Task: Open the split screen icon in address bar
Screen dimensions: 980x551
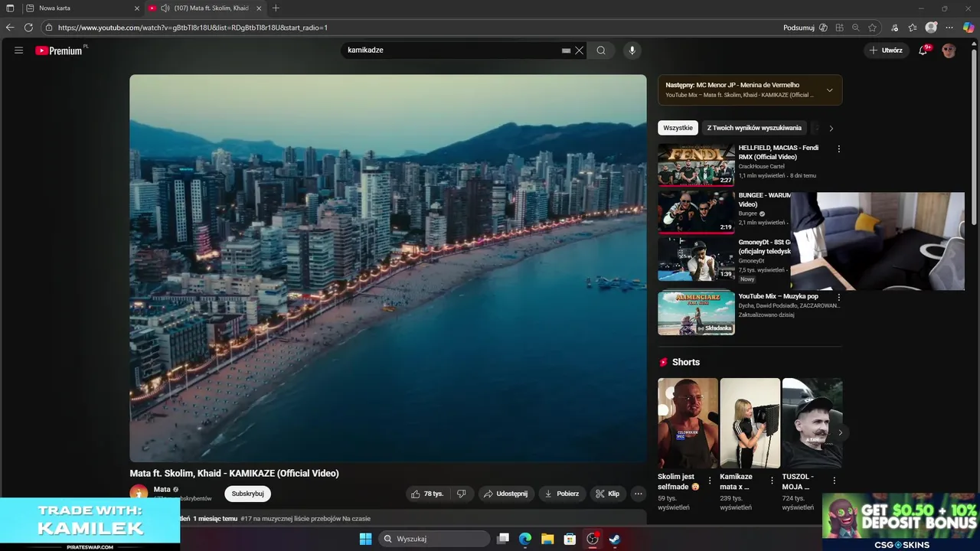Action: [839, 28]
